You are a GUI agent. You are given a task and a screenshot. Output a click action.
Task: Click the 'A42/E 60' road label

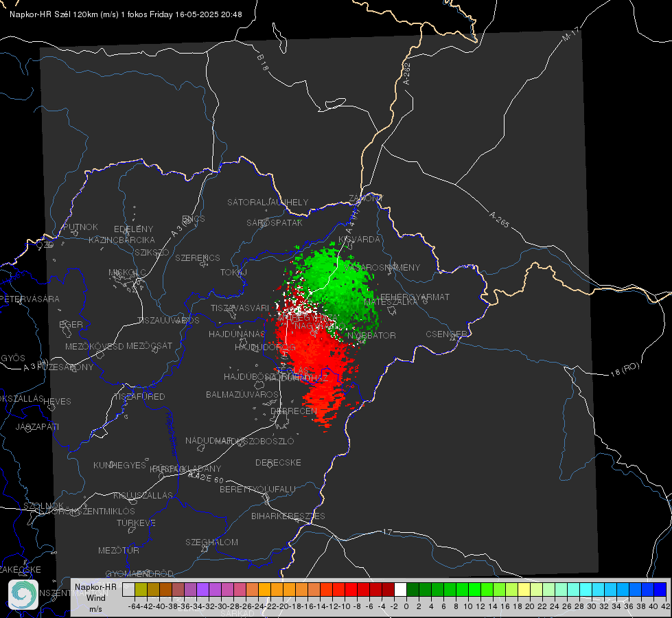pyautogui.click(x=206, y=477)
